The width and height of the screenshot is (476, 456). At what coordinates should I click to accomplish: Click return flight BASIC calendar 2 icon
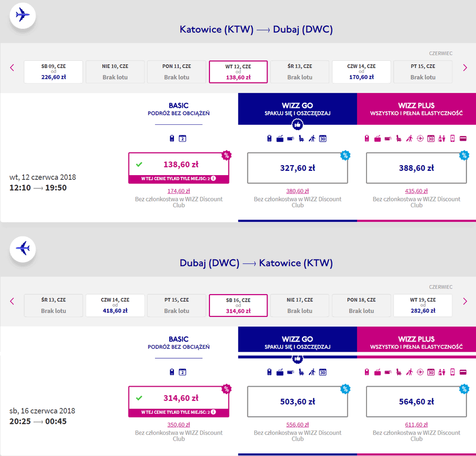coord(182,372)
